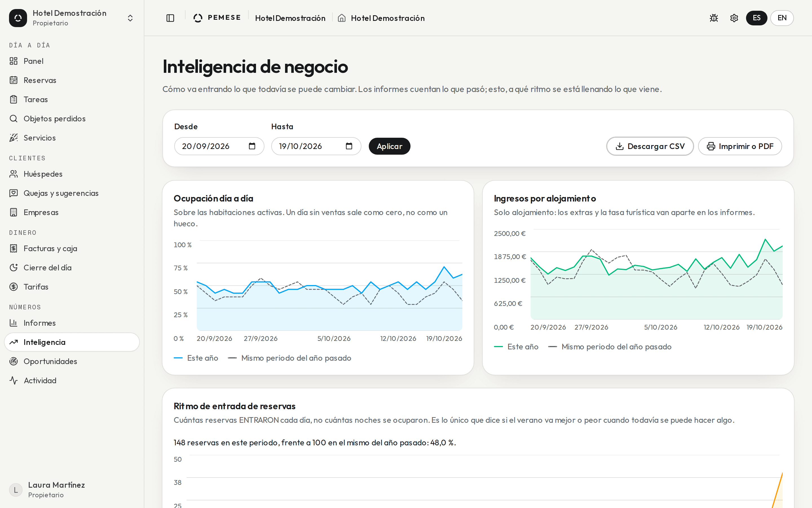Click the PEMESE logo
Screen dimensions: 812x508
point(217,18)
